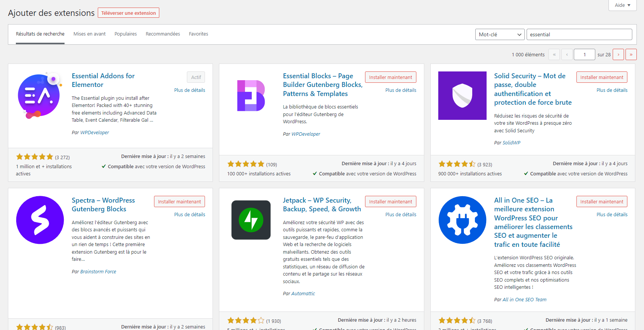
Task: Open the Populaires tab
Action: click(126, 34)
